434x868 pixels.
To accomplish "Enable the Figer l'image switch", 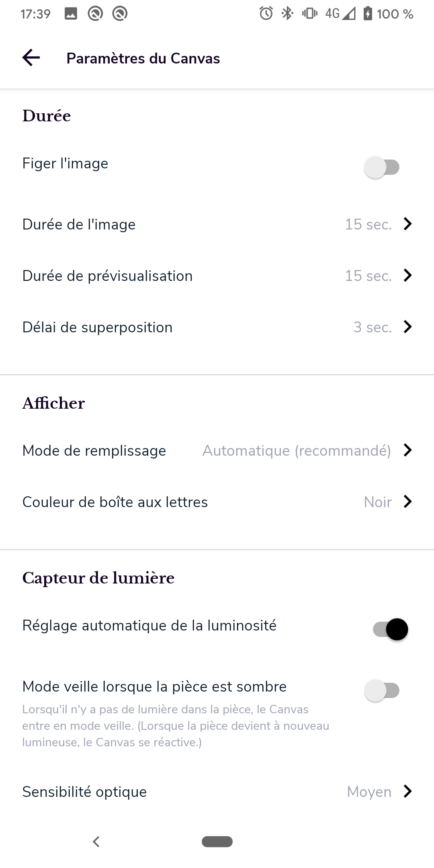I will point(382,167).
